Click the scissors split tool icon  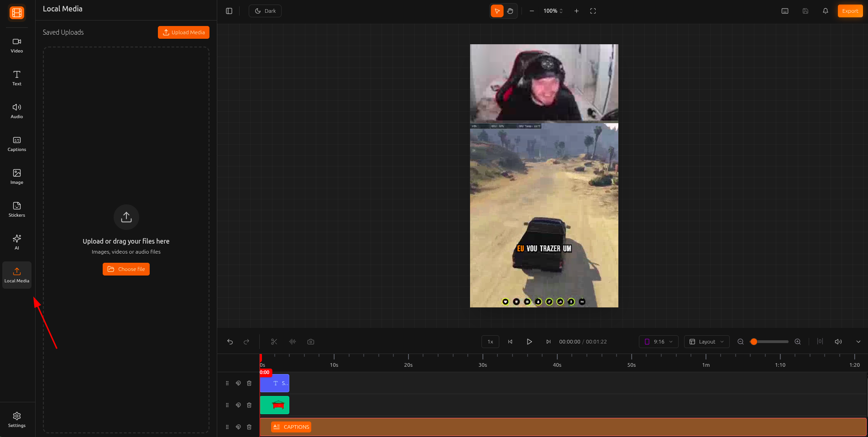tap(274, 342)
